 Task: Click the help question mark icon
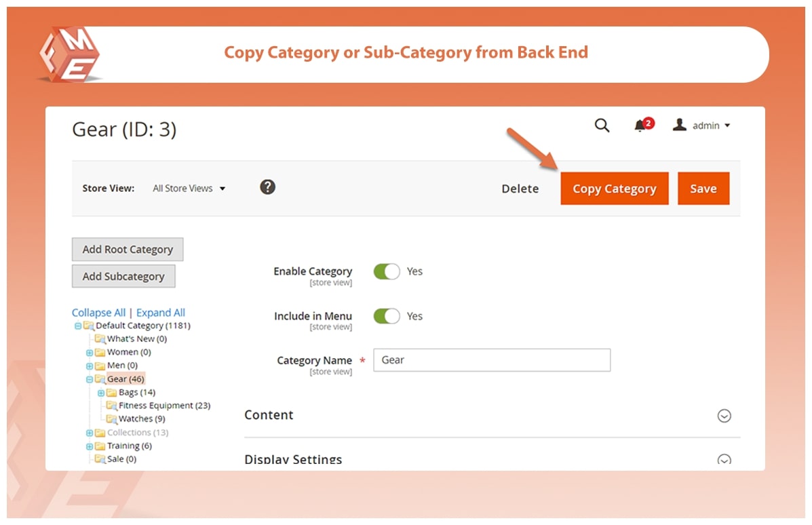268,187
